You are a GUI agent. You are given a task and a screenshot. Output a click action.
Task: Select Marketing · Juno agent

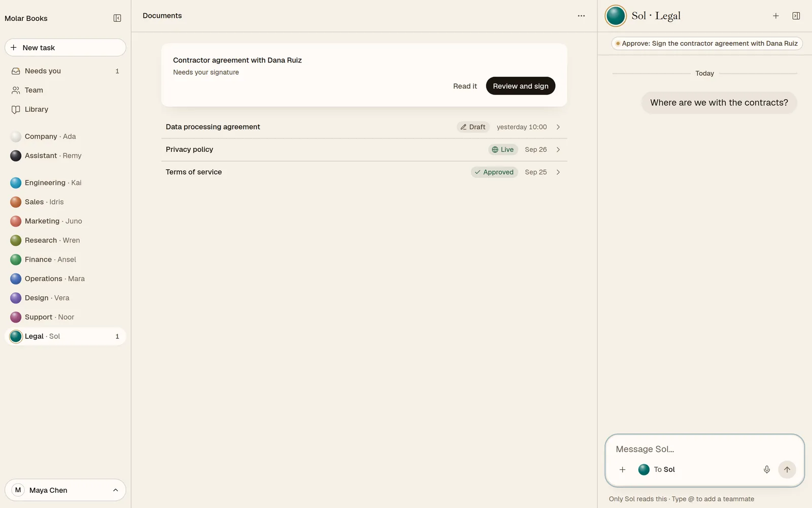(65, 221)
